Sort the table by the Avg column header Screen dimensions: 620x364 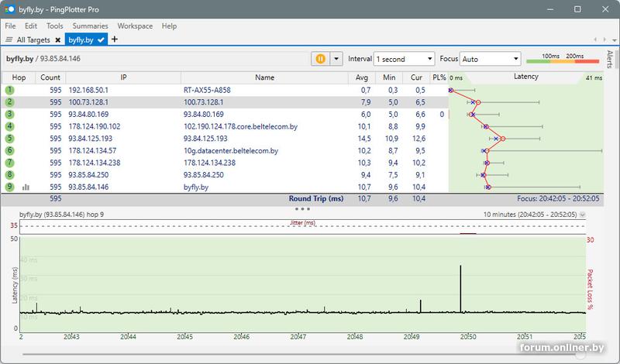pos(361,77)
